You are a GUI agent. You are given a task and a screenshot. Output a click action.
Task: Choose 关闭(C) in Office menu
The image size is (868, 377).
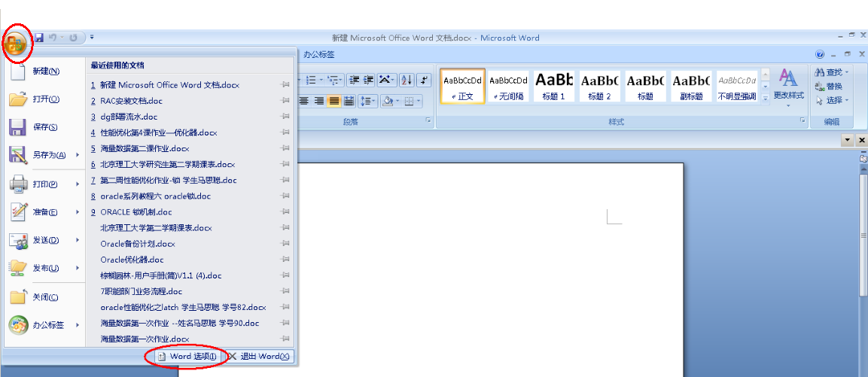click(x=44, y=297)
